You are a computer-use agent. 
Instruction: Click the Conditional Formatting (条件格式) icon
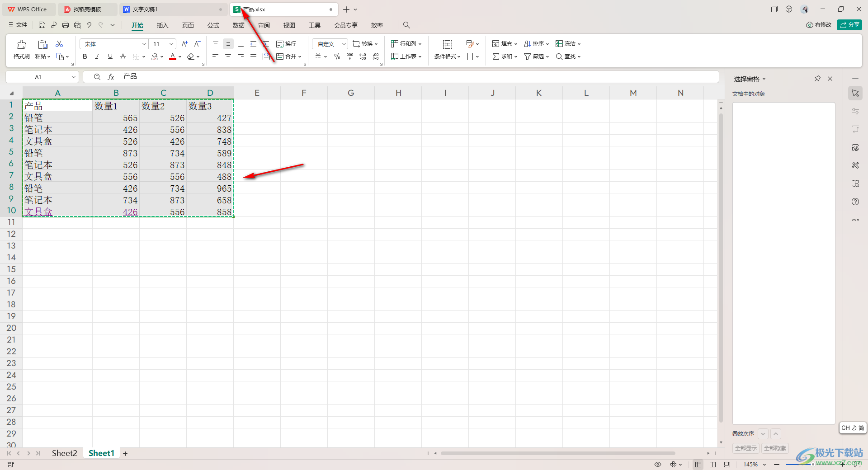(x=448, y=44)
